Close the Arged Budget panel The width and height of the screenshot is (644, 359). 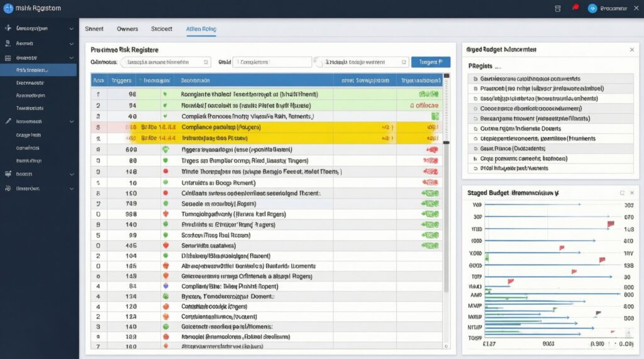[631, 49]
